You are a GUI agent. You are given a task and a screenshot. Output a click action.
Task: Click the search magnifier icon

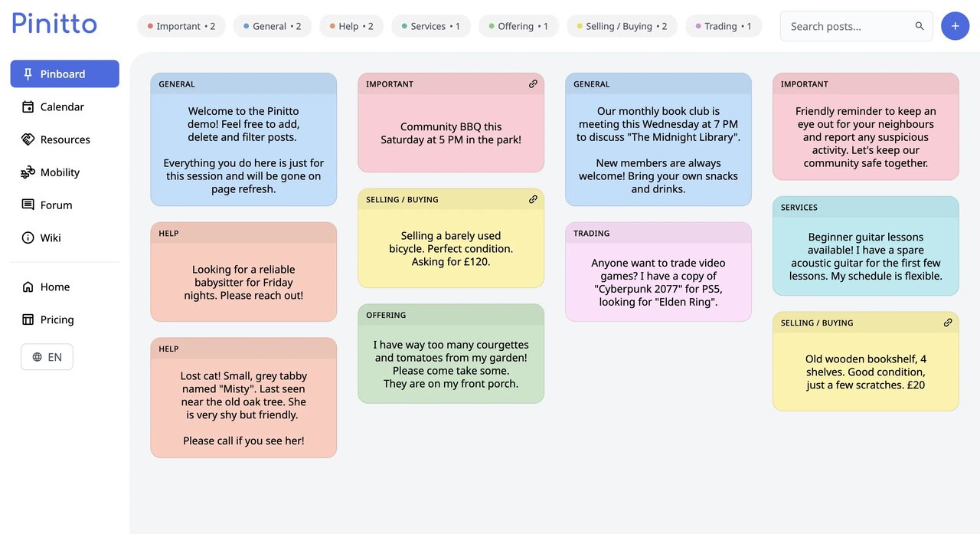click(x=920, y=25)
